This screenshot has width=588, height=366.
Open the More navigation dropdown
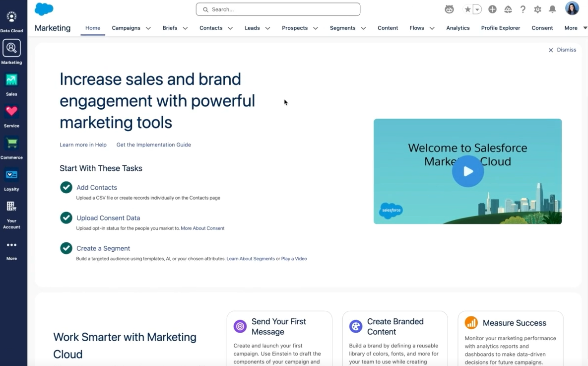575,28
